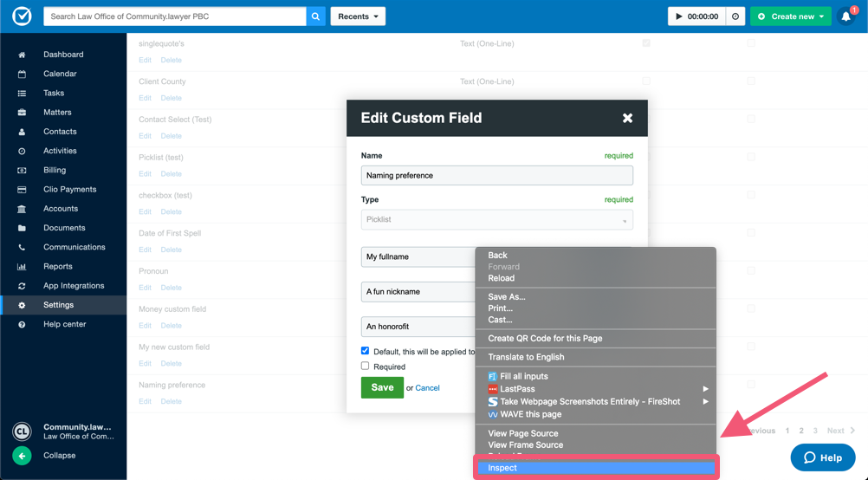Click the Name input field
The width and height of the screenshot is (868, 480).
[496, 175]
